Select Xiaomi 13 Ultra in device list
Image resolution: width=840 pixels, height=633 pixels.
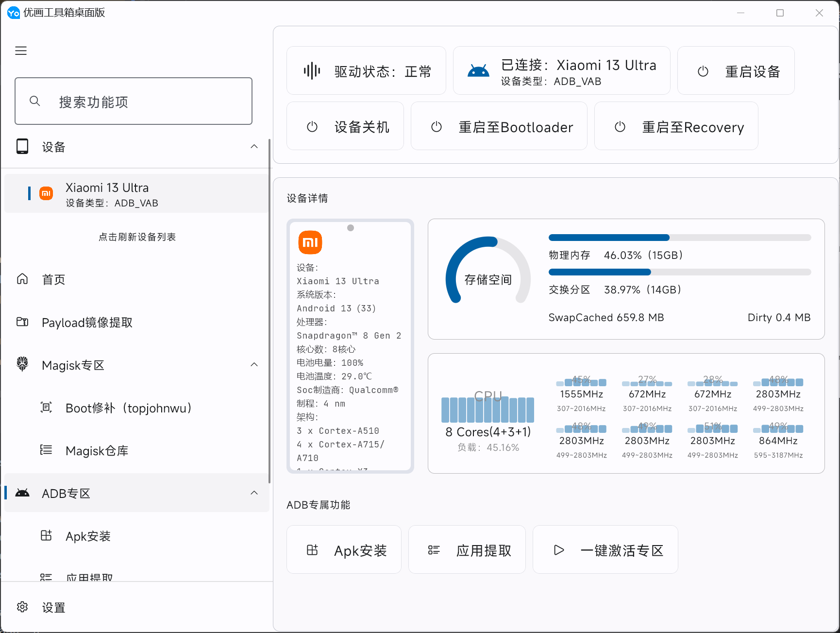pyautogui.click(x=136, y=194)
